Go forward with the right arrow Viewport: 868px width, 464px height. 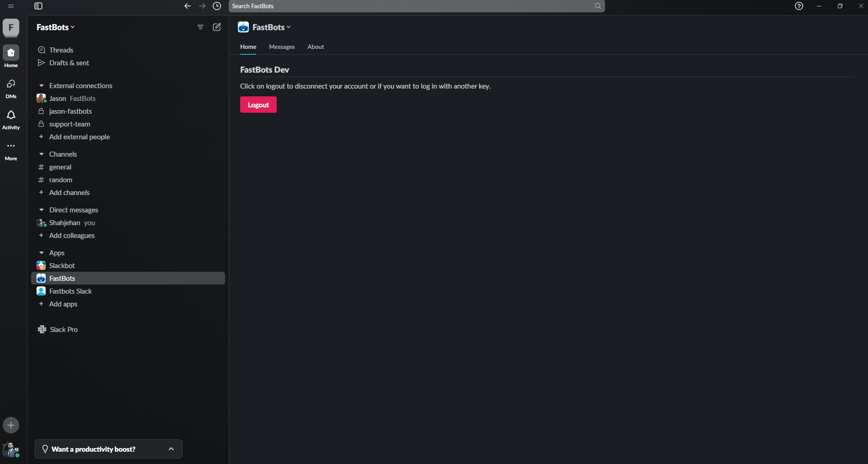click(202, 6)
